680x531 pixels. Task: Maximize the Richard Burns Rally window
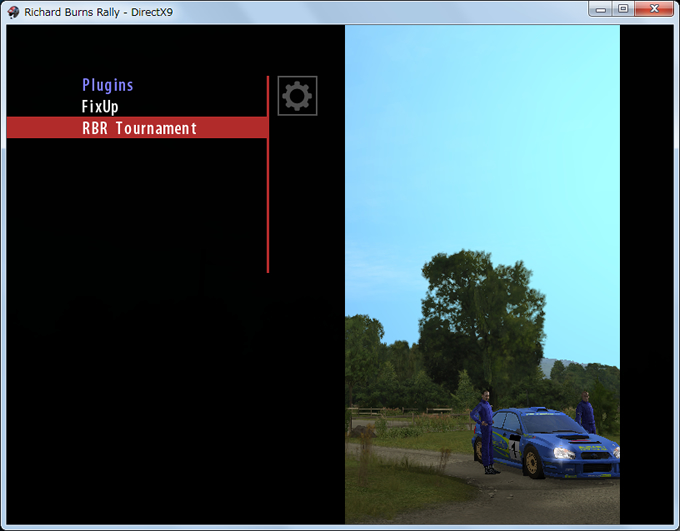623,9
